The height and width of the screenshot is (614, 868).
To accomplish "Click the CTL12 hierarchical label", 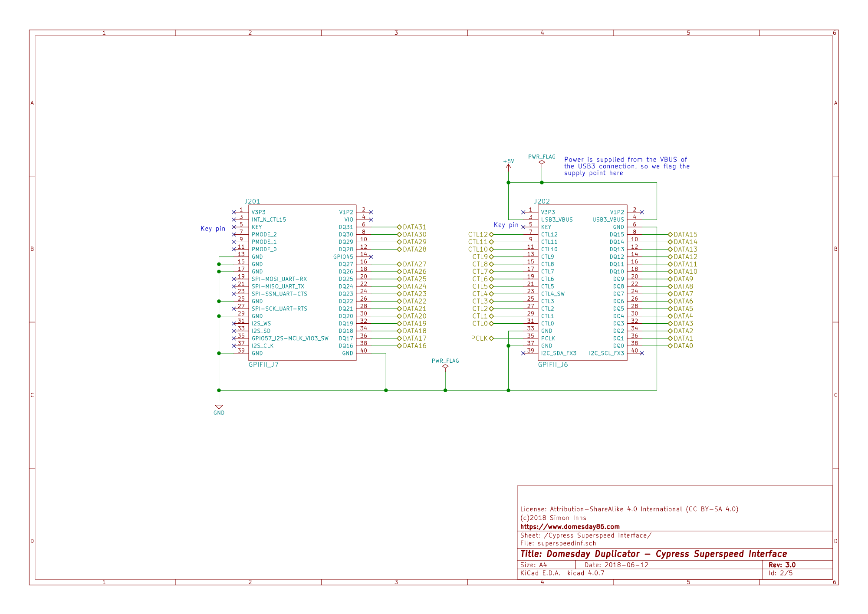I will (478, 235).
